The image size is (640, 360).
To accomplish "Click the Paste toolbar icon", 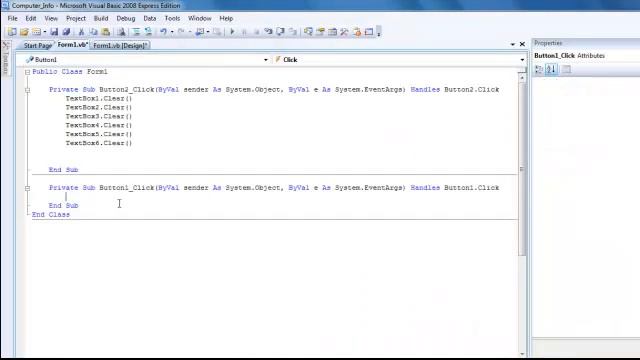I will click(106, 32).
